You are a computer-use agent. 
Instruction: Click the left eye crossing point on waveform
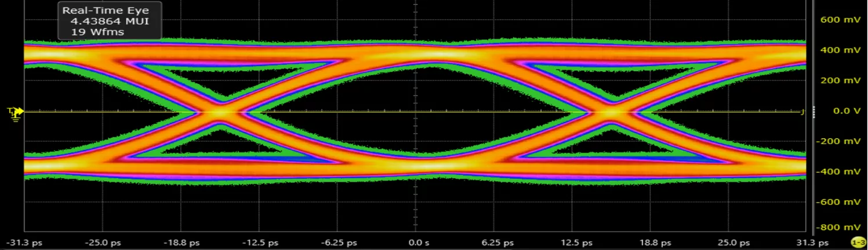click(219, 111)
